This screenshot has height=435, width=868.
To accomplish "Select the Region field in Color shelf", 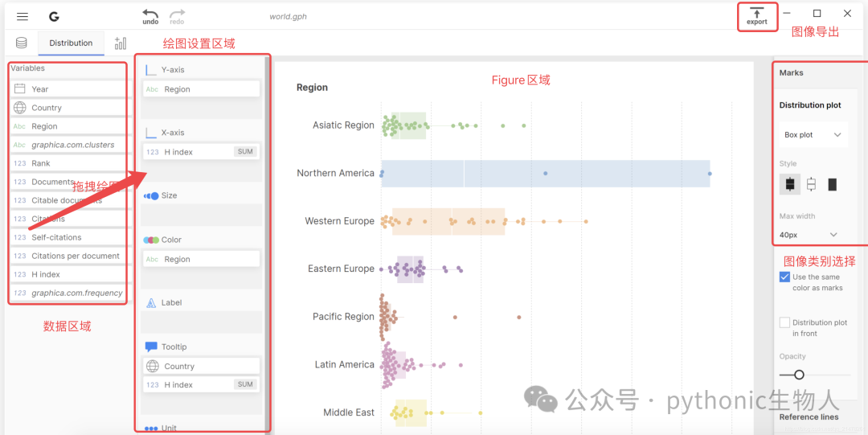I will 201,260.
